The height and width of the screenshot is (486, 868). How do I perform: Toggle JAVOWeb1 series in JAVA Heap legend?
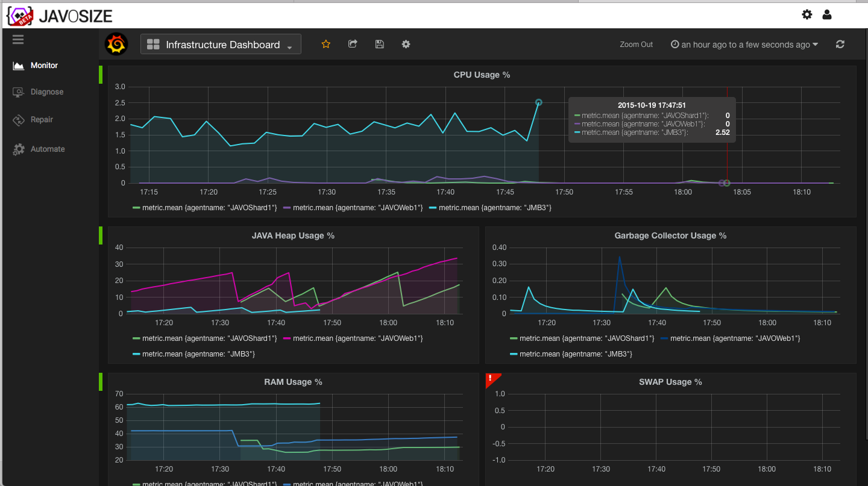click(353, 338)
